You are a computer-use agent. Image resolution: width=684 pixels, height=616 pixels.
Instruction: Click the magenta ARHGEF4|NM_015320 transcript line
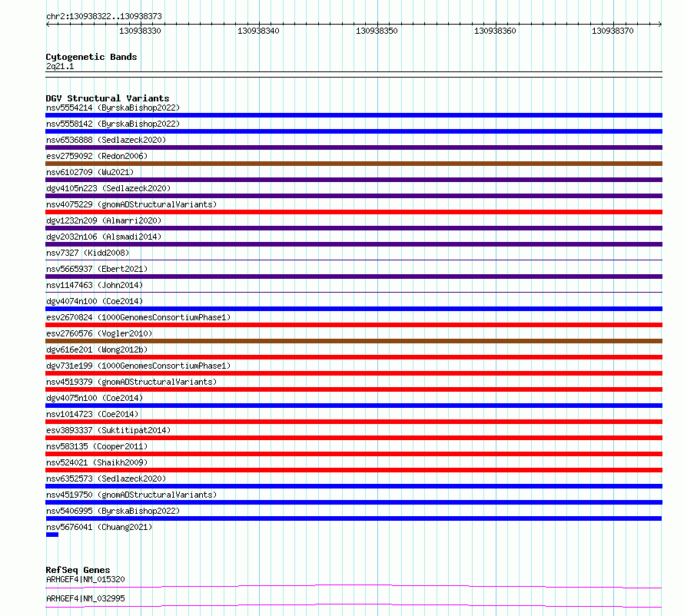click(354, 586)
